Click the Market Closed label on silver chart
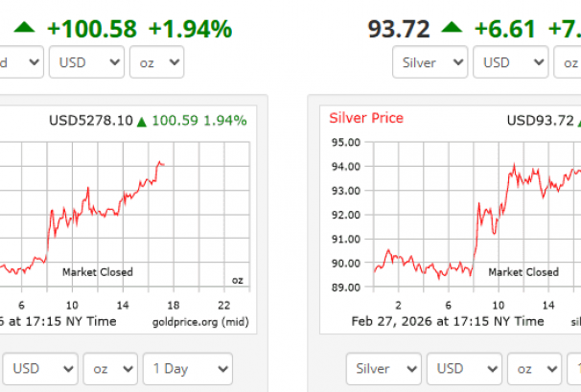The width and height of the screenshot is (581, 392). [523, 272]
